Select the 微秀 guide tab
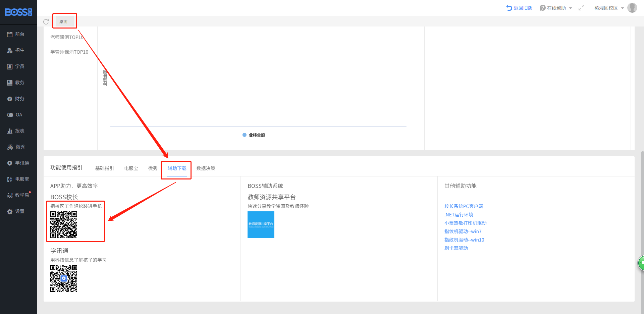644x314 pixels. coord(153,168)
